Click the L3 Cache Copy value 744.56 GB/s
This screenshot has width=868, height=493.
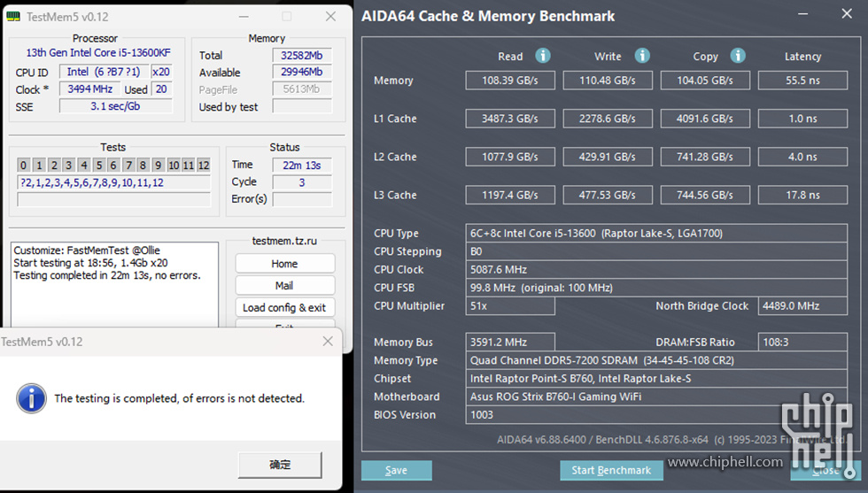coord(705,195)
